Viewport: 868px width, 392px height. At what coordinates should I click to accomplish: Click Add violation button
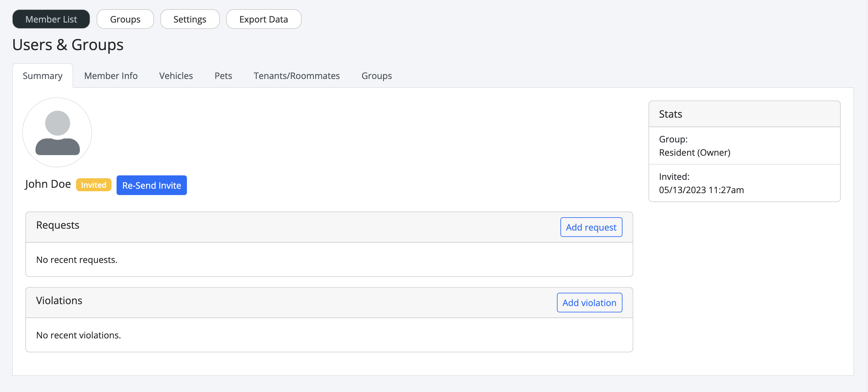pyautogui.click(x=589, y=303)
